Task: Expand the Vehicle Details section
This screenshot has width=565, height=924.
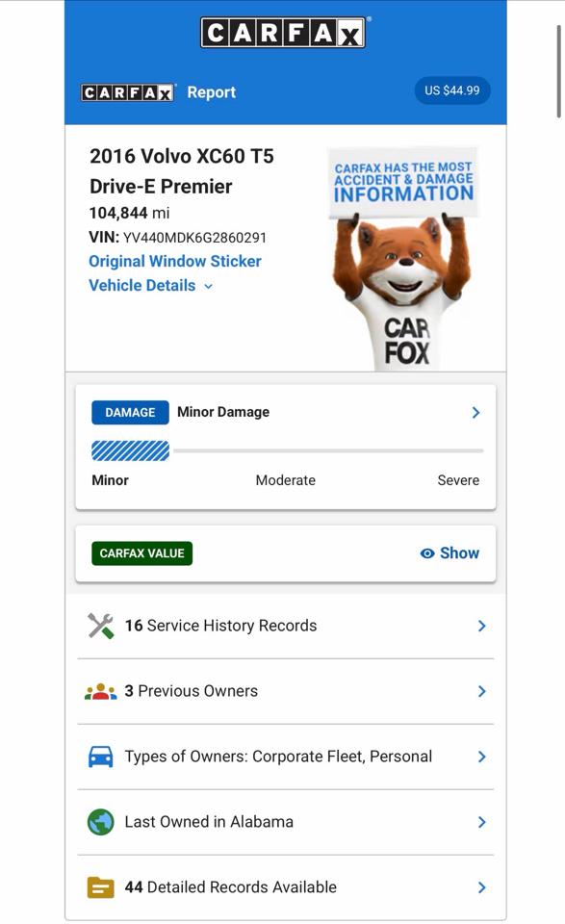Action: coord(151,285)
